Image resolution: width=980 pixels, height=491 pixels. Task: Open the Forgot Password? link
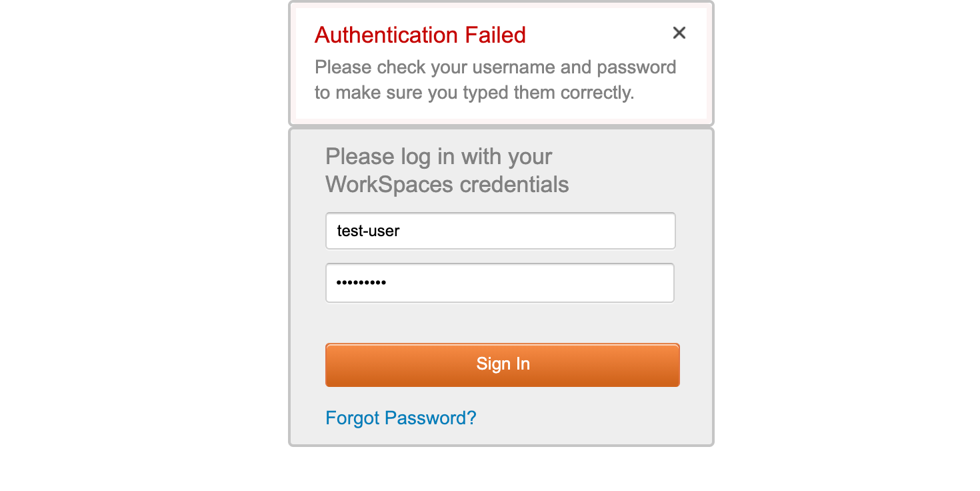pos(401,418)
